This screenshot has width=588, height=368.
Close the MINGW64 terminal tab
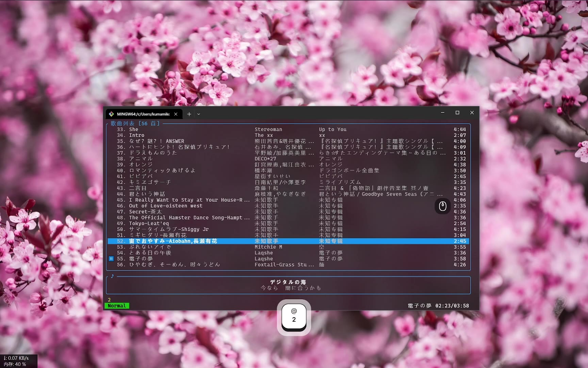[x=176, y=114]
